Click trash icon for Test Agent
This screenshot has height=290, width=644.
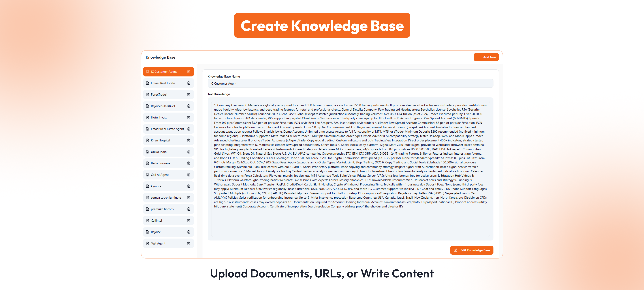click(x=188, y=243)
